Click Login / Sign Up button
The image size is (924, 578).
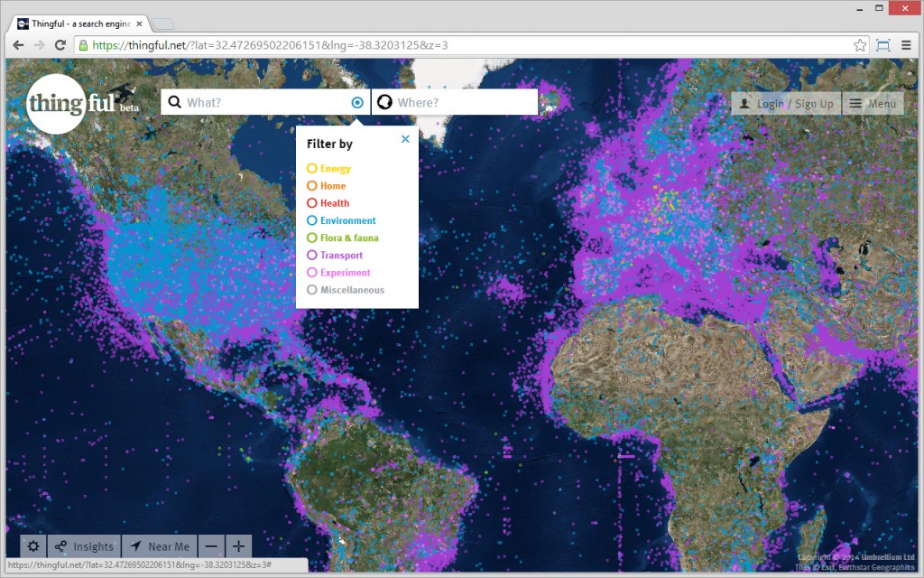click(787, 104)
